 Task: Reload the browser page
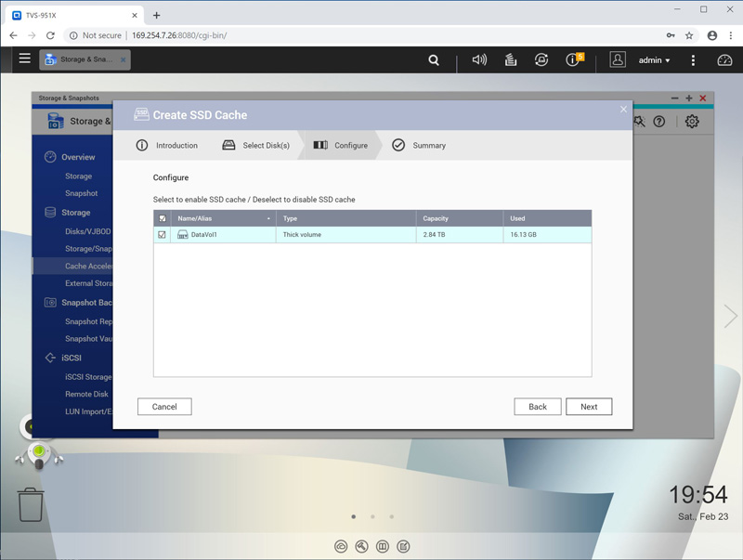50,35
